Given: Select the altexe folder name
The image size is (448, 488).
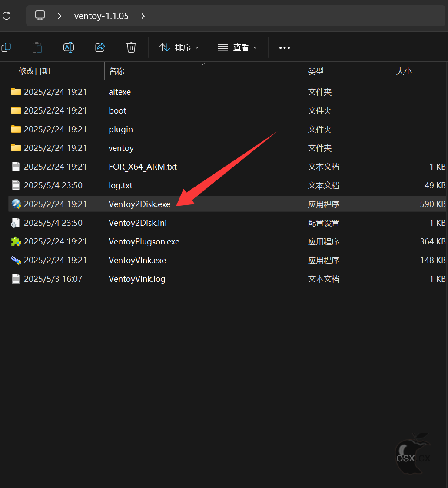Looking at the screenshot, I should point(119,92).
